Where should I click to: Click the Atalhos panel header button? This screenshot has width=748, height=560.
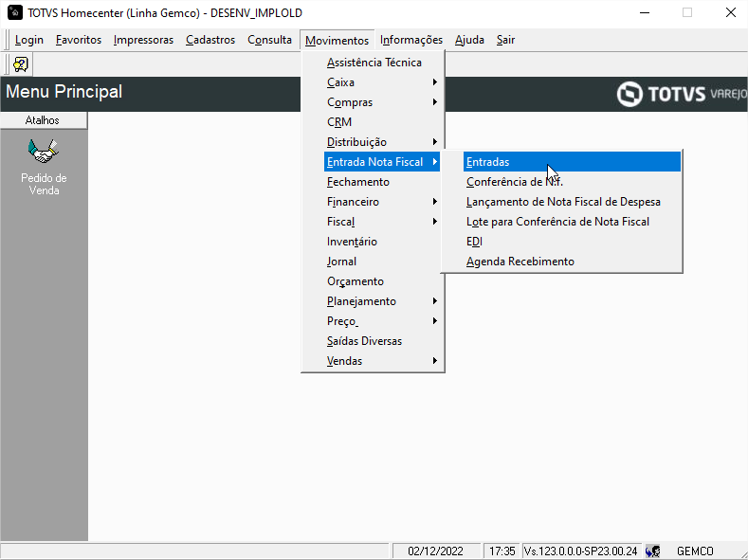(44, 120)
